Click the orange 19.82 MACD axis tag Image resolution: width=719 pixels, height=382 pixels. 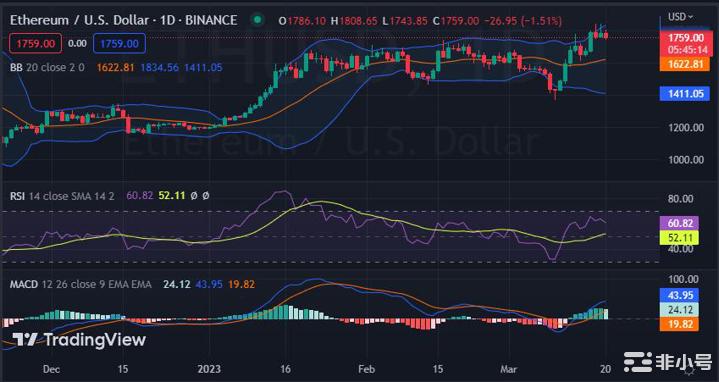(x=679, y=324)
